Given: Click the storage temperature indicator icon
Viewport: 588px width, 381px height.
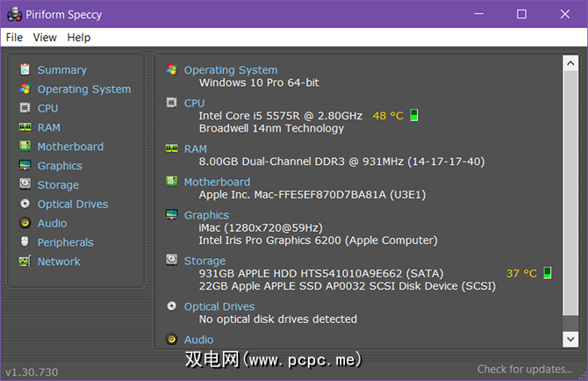Looking at the screenshot, I should coord(548,273).
